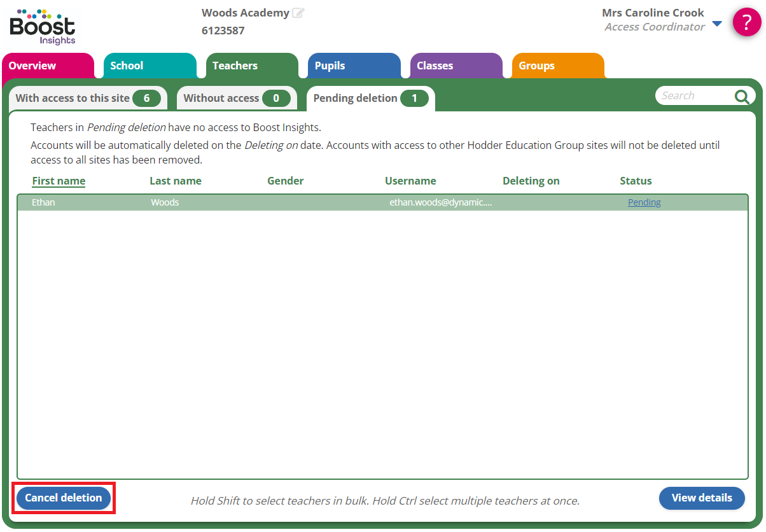Click the search magnifying glass icon
The width and height of the screenshot is (766, 532).
click(x=742, y=97)
